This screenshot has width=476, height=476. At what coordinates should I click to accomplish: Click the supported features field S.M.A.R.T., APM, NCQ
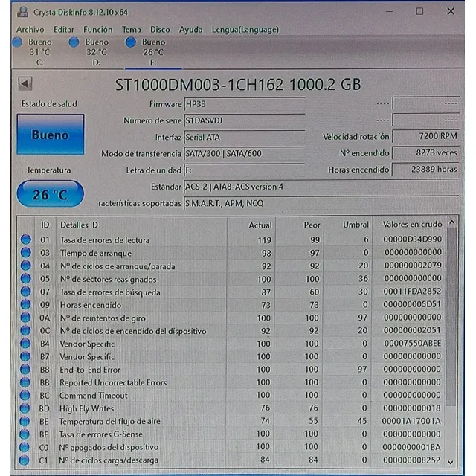point(321,203)
